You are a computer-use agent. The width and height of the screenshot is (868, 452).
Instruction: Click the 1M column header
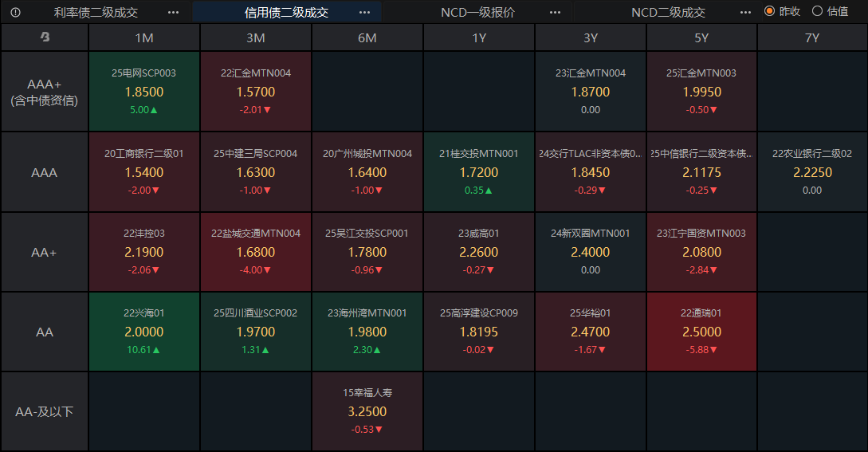coord(144,37)
